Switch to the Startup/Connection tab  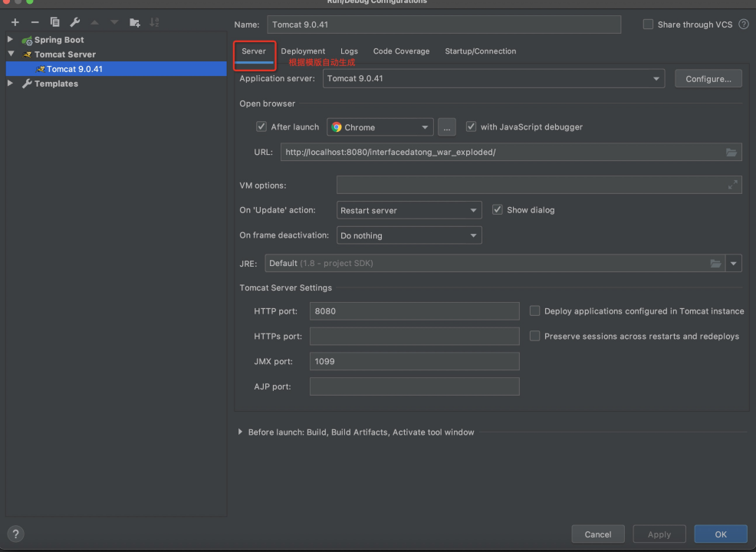pyautogui.click(x=480, y=51)
